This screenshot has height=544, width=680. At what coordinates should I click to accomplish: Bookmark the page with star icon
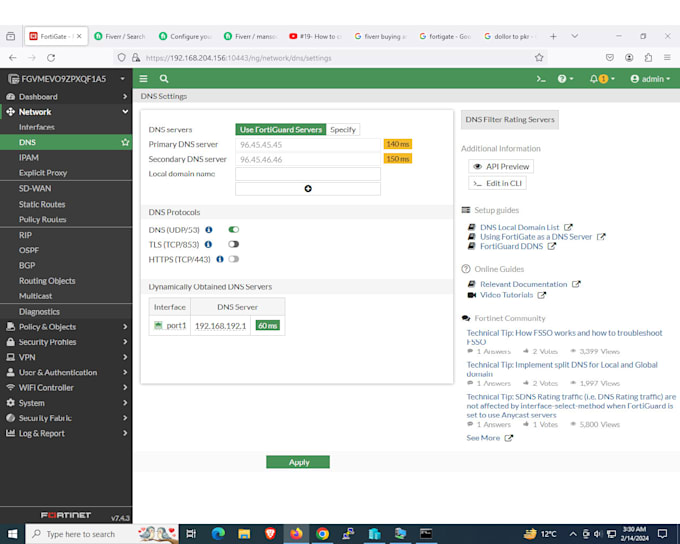point(539,58)
